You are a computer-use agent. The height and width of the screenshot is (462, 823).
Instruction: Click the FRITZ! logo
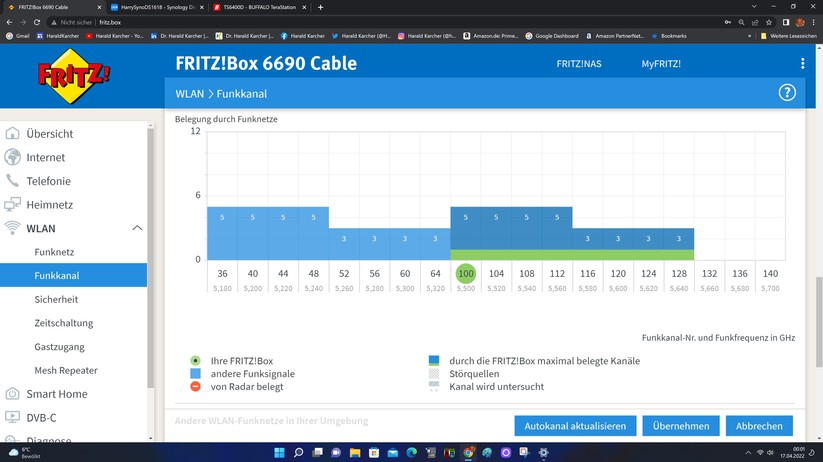pyautogui.click(x=73, y=76)
